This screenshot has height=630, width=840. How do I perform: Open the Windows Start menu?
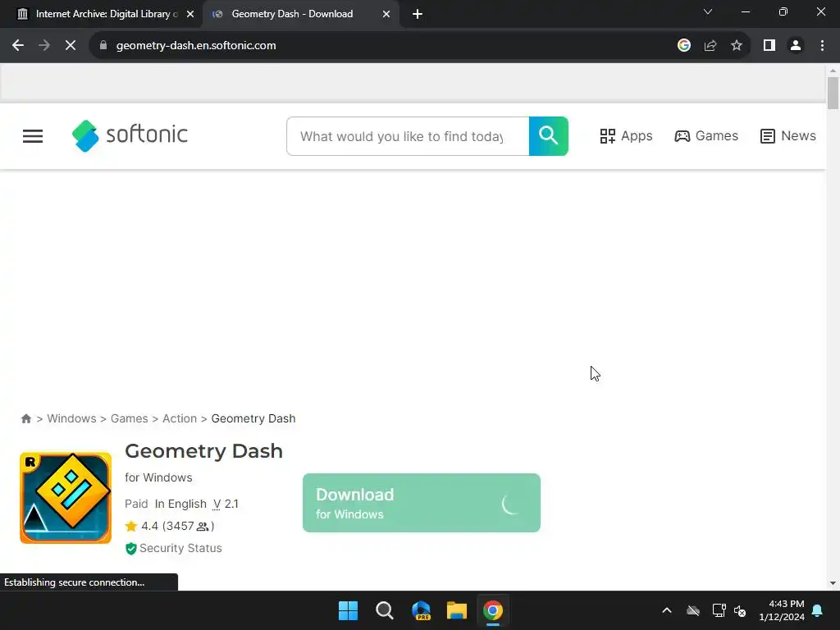point(348,610)
